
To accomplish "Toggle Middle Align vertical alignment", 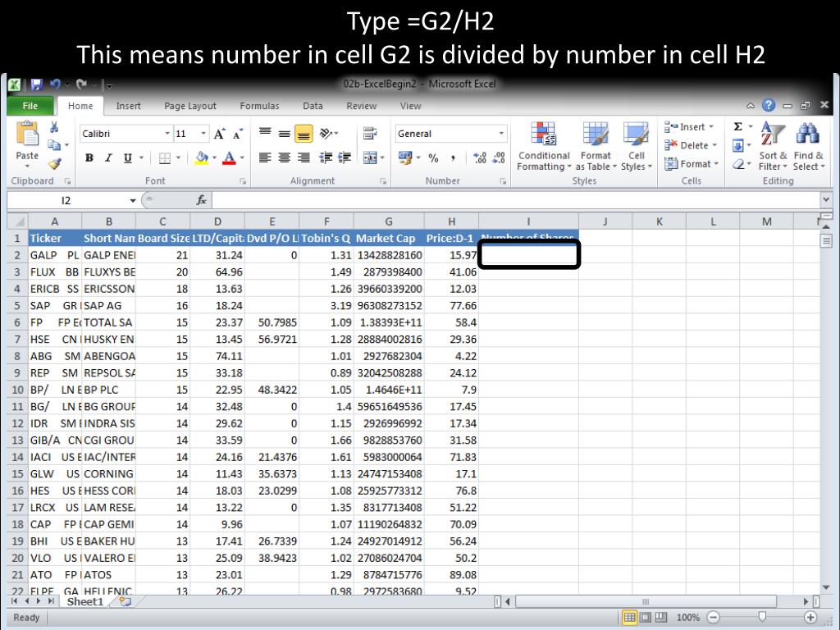I will click(285, 134).
